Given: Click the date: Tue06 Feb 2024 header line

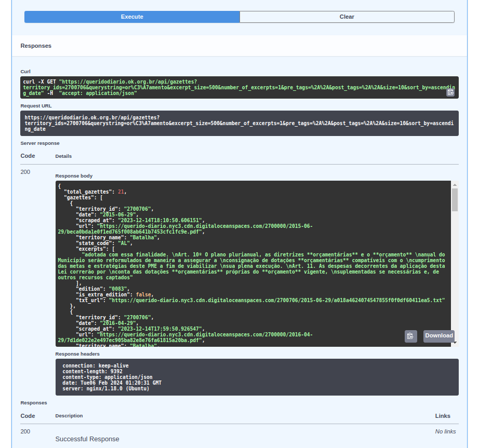Looking at the screenshot, I should [112, 383].
